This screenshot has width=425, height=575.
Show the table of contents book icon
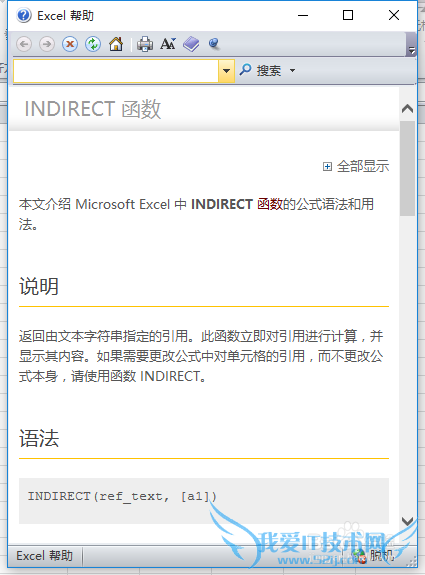coord(191,44)
